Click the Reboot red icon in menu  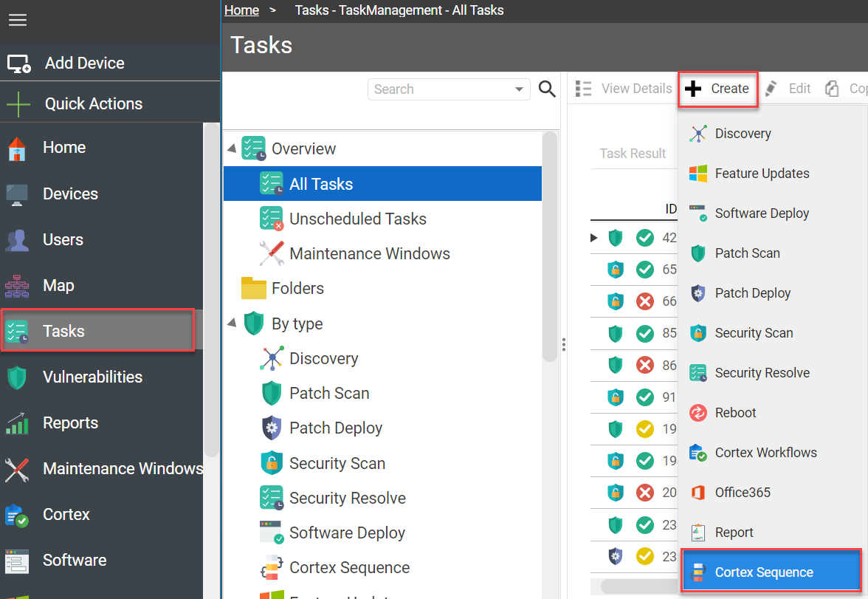(x=698, y=413)
